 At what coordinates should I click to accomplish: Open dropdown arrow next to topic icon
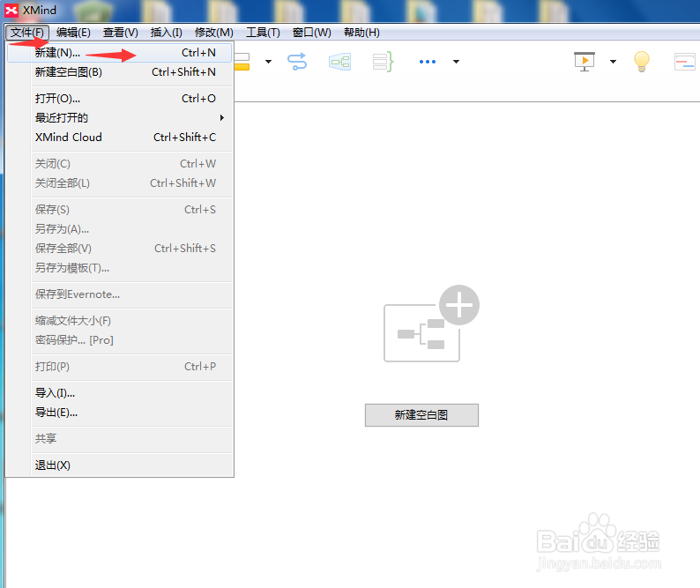(268, 62)
